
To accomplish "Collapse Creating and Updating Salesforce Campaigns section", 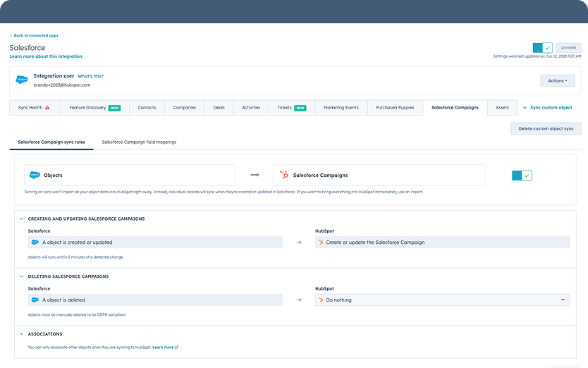I will point(21,219).
